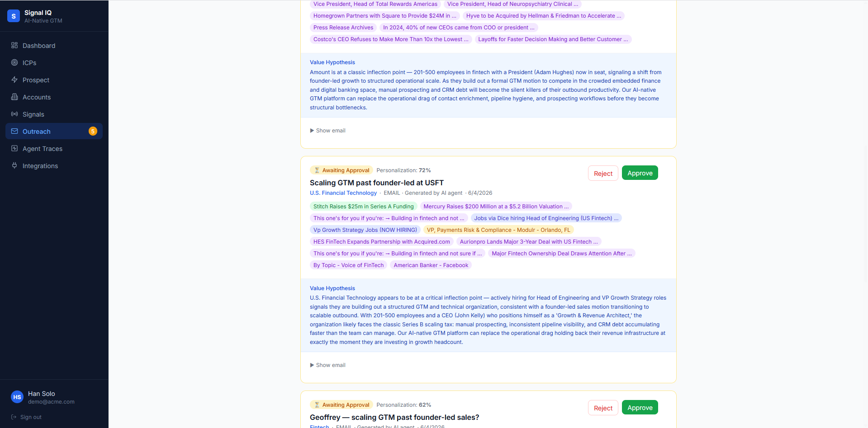Click the 'Major Fintech Ownership Deal Draws Attention' tag
Screen dimensions: 868x428
pos(562,254)
